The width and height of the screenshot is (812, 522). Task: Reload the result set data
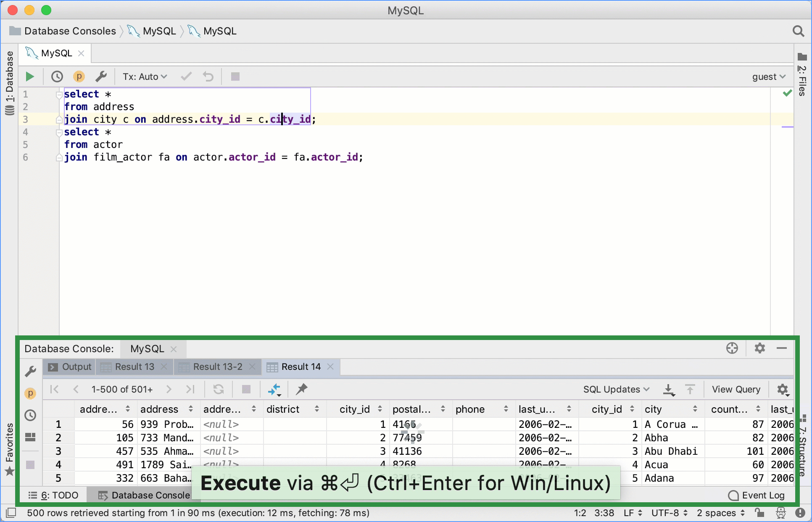click(x=218, y=389)
